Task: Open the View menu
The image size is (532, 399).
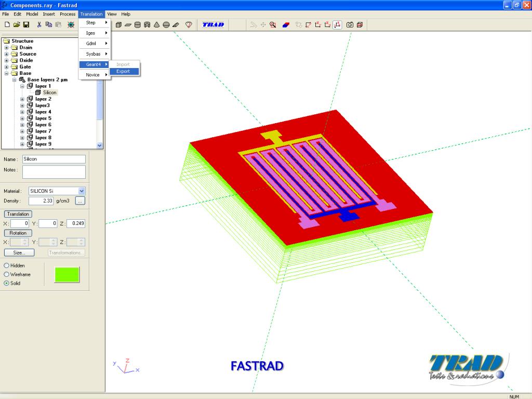Action: tap(112, 14)
